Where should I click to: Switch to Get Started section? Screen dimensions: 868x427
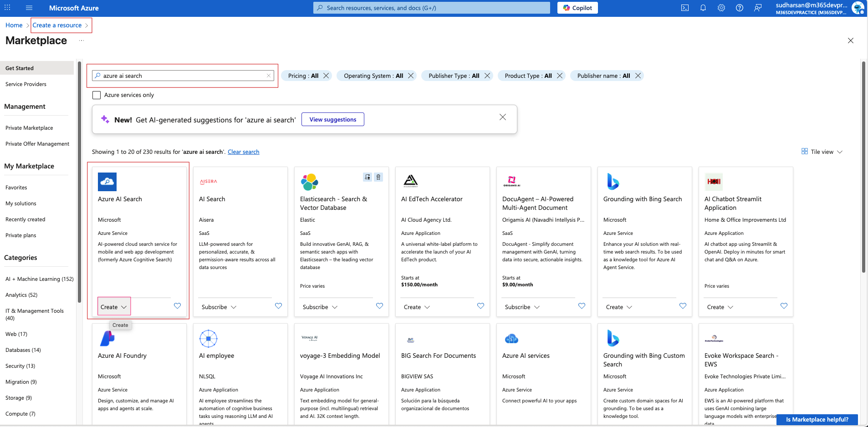(20, 68)
